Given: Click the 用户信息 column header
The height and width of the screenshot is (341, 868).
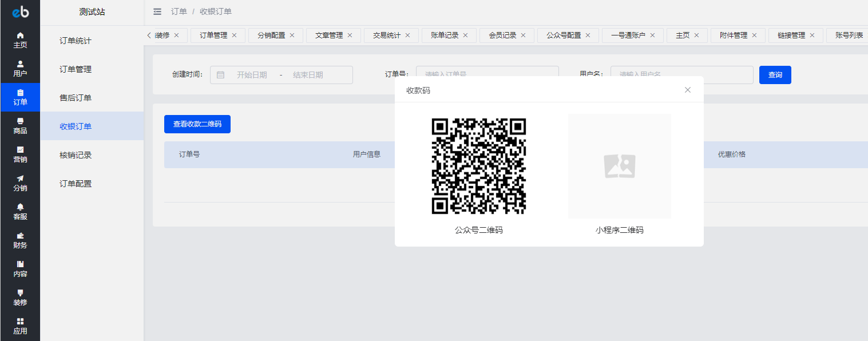Looking at the screenshot, I should click(367, 154).
